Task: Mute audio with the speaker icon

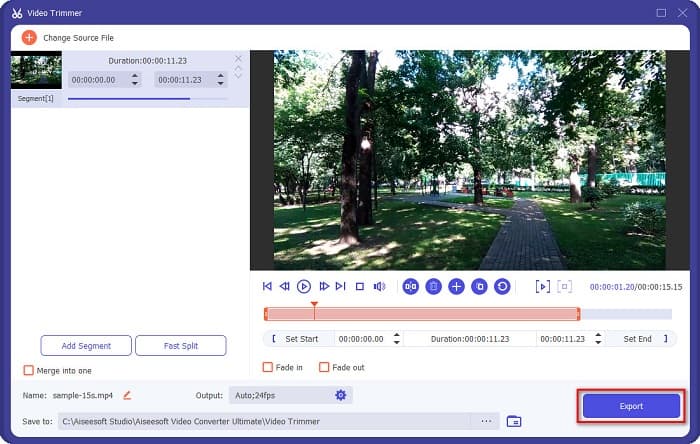Action: tap(379, 286)
